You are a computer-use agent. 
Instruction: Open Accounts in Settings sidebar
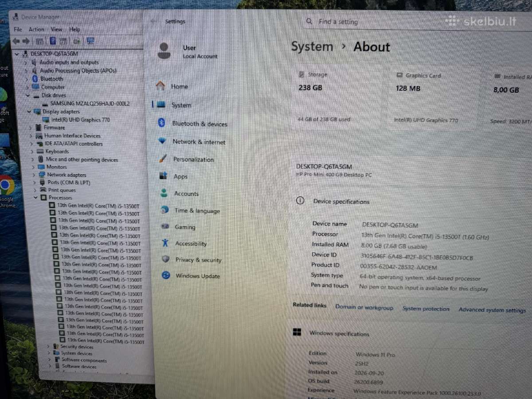coord(186,194)
